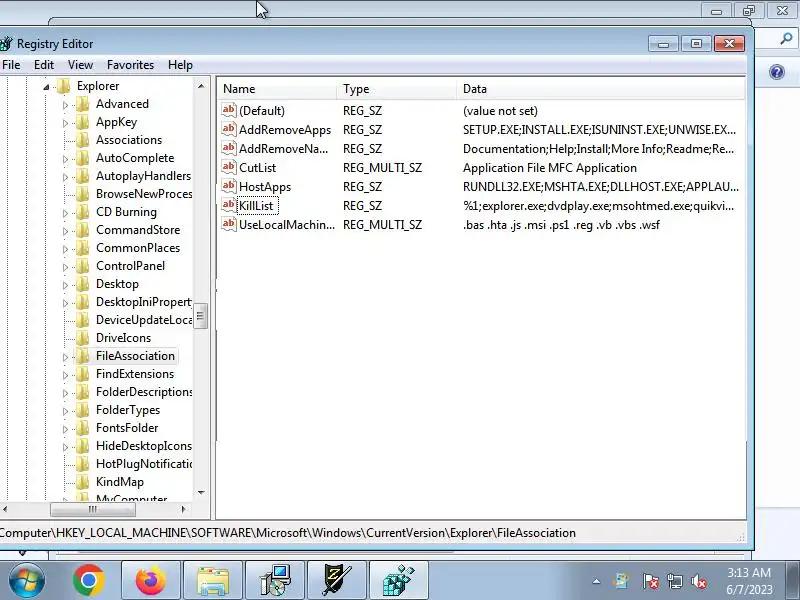Image resolution: width=800 pixels, height=600 pixels.
Task: Expand the CD Burning key
Action: [65, 213]
